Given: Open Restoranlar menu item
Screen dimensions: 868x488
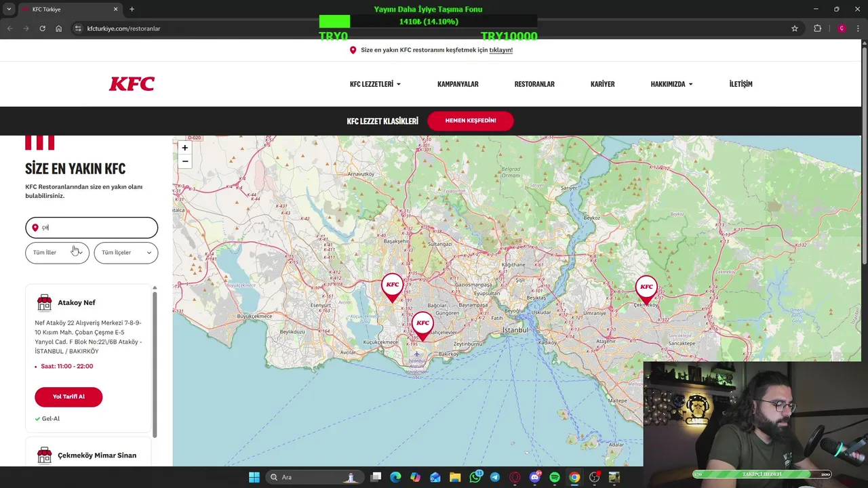Looking at the screenshot, I should [x=534, y=84].
